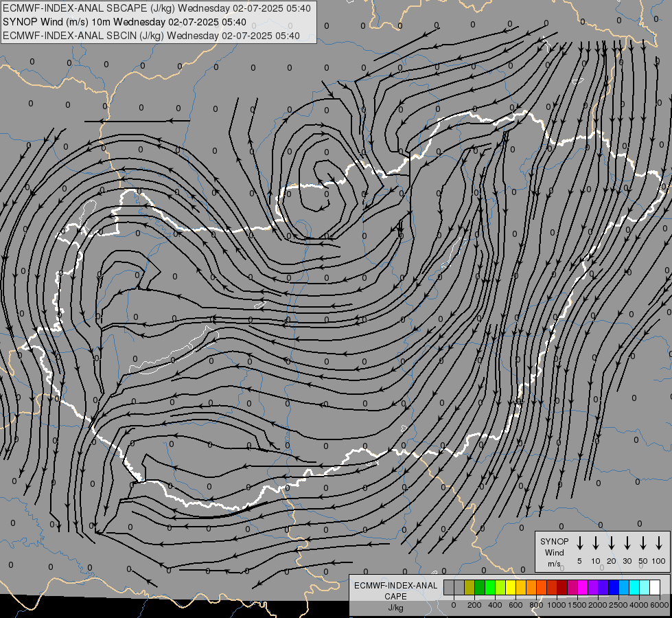Click the '100' speed label in the wind legend

tap(659, 561)
